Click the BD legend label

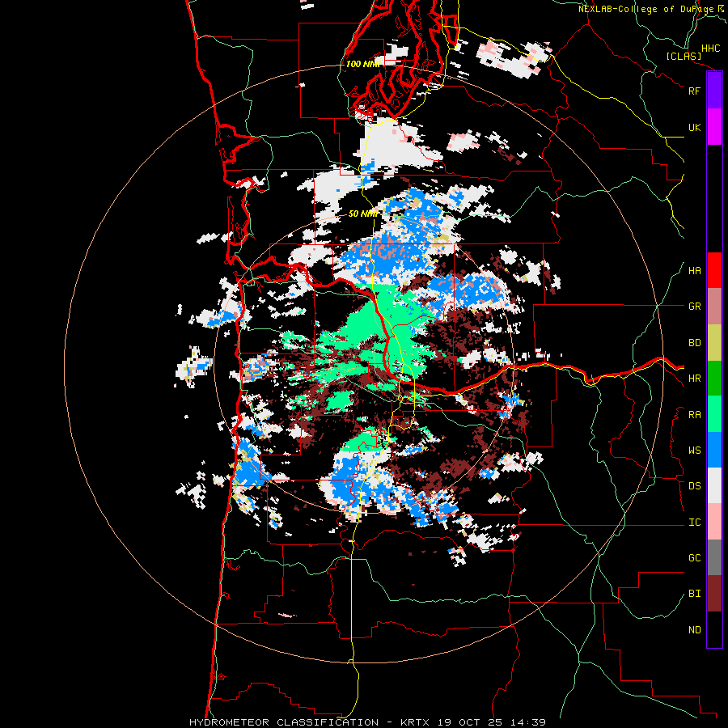click(x=694, y=343)
